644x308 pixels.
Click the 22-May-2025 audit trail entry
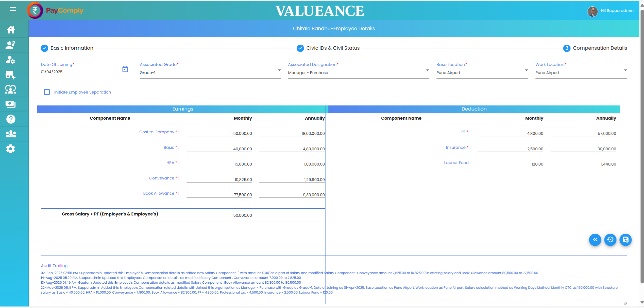(329, 290)
